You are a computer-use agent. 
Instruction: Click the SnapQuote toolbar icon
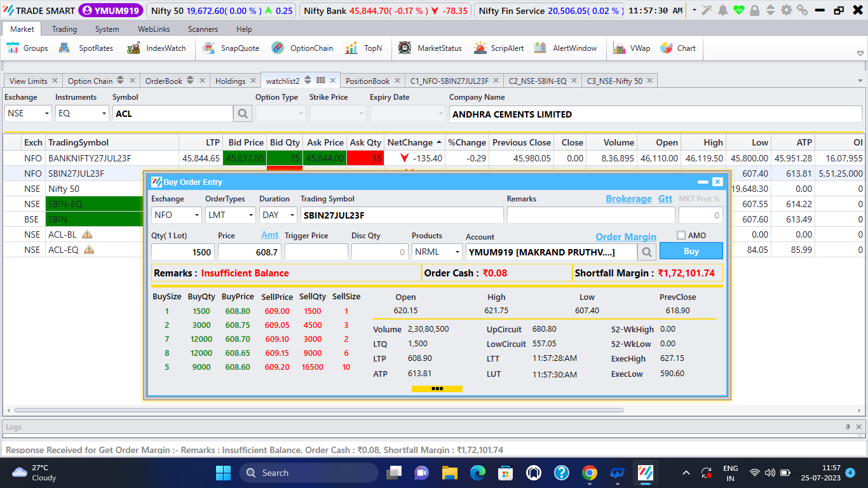point(231,48)
